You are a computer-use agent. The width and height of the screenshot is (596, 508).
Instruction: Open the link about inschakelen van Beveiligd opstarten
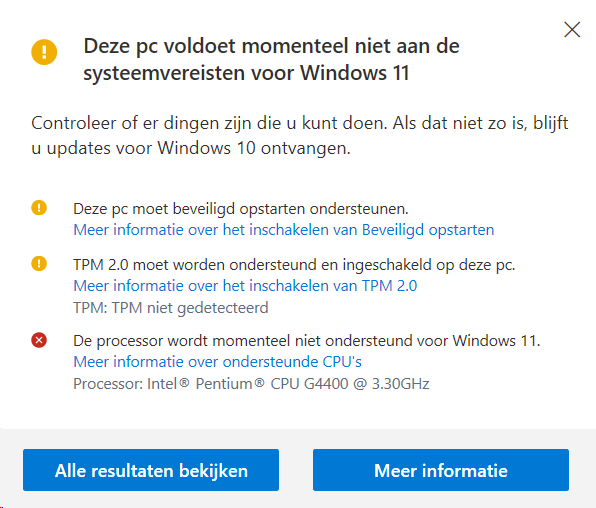[284, 230]
